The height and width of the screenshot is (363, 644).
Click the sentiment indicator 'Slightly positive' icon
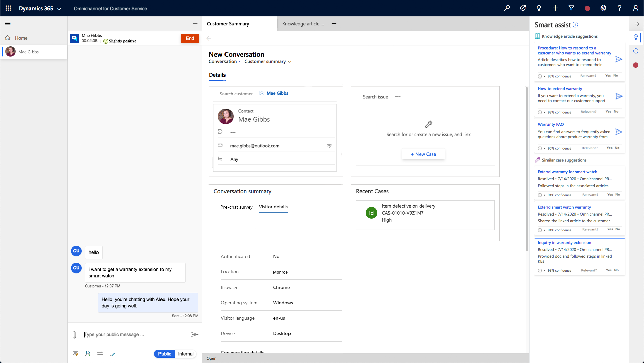pos(105,41)
